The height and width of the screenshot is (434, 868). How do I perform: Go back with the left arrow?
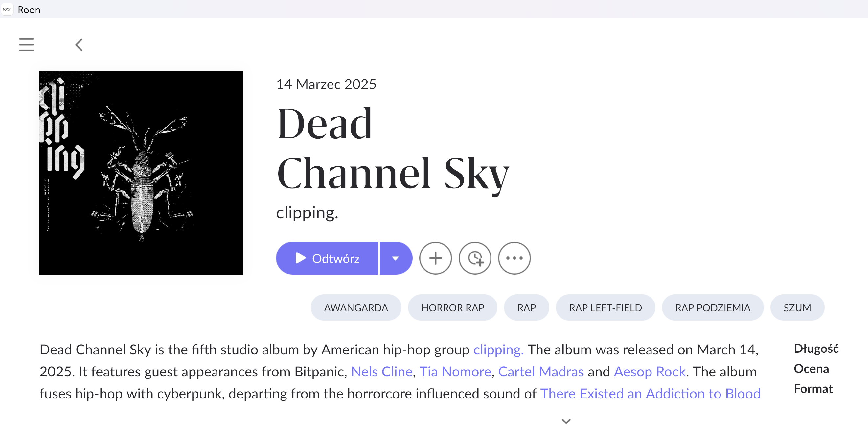click(79, 44)
